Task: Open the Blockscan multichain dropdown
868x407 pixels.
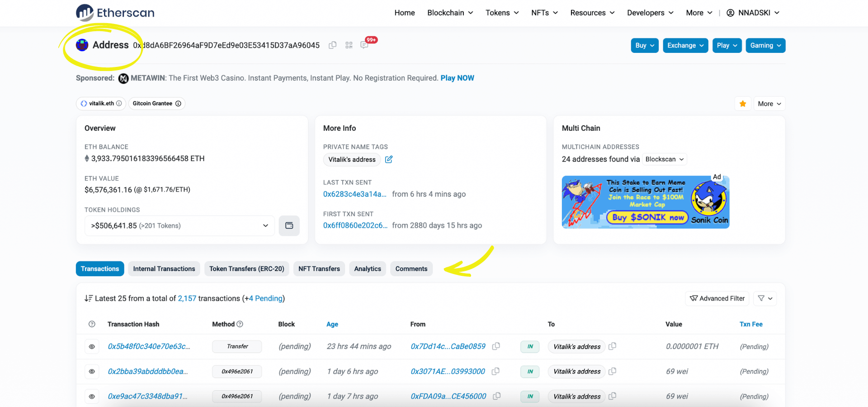Action: pos(664,159)
